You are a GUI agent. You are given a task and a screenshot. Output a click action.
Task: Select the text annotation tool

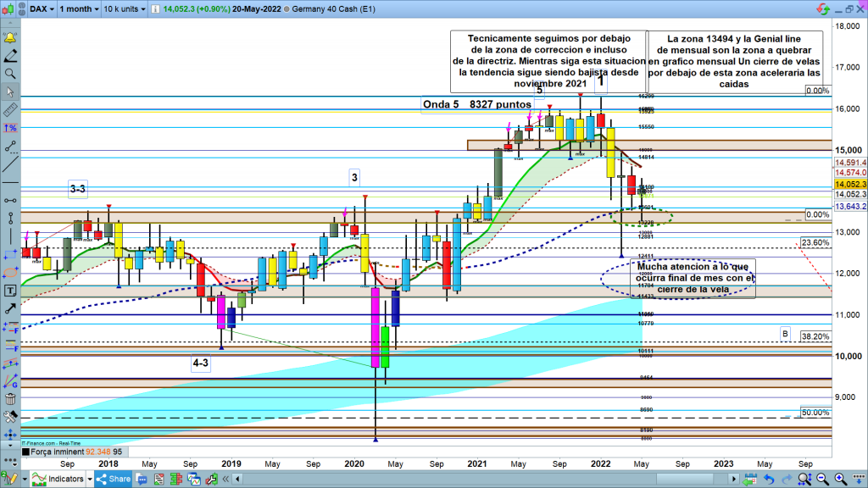pyautogui.click(x=11, y=290)
